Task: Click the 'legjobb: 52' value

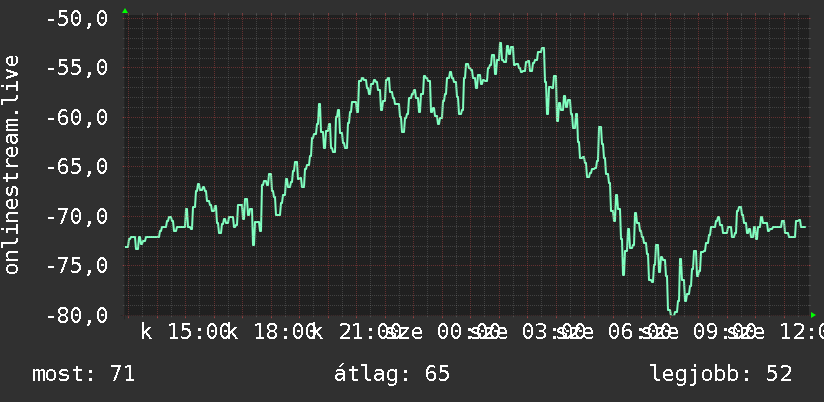Action: (721, 374)
